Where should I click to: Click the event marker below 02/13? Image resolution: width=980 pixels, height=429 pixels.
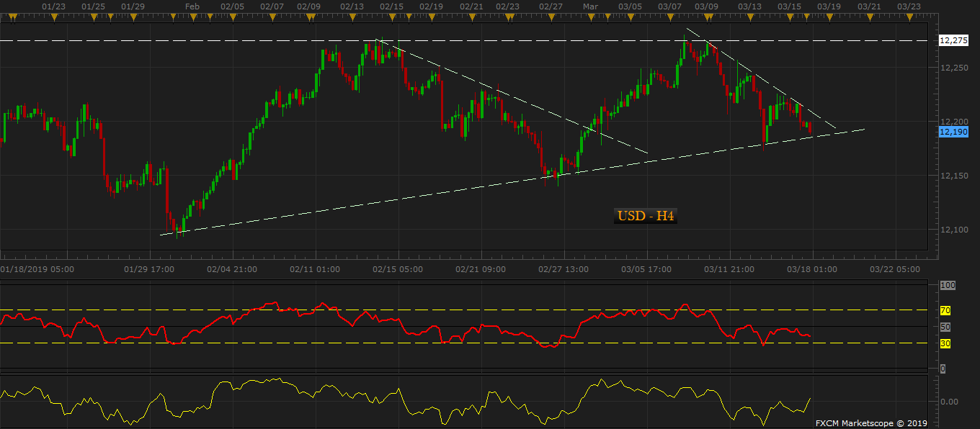coord(351,19)
